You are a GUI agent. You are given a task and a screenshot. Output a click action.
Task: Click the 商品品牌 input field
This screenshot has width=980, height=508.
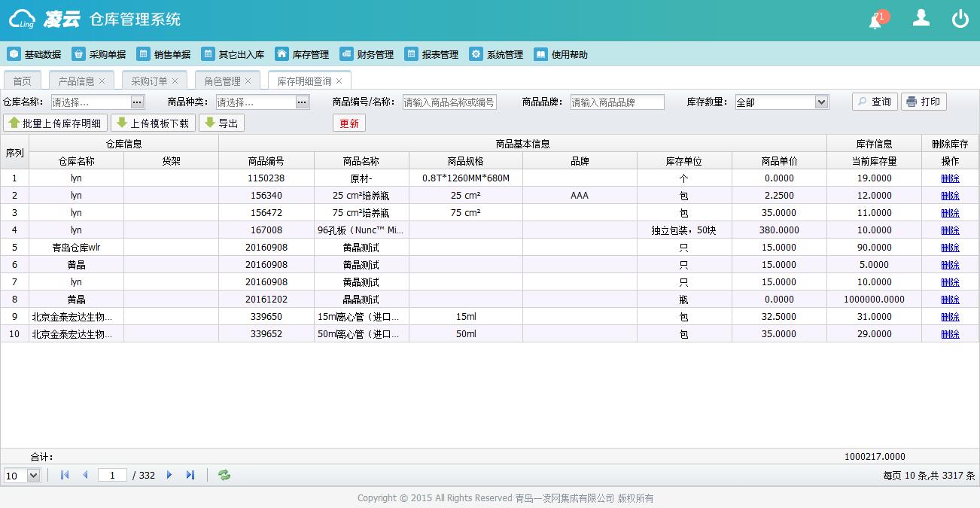(617, 102)
